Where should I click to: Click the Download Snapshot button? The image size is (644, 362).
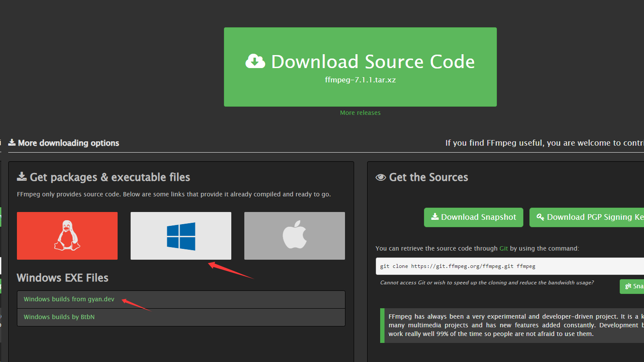click(473, 217)
